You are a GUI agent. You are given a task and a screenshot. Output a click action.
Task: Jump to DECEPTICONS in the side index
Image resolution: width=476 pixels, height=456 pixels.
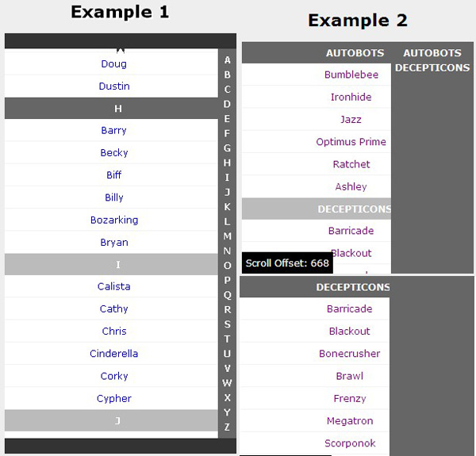pyautogui.click(x=432, y=67)
